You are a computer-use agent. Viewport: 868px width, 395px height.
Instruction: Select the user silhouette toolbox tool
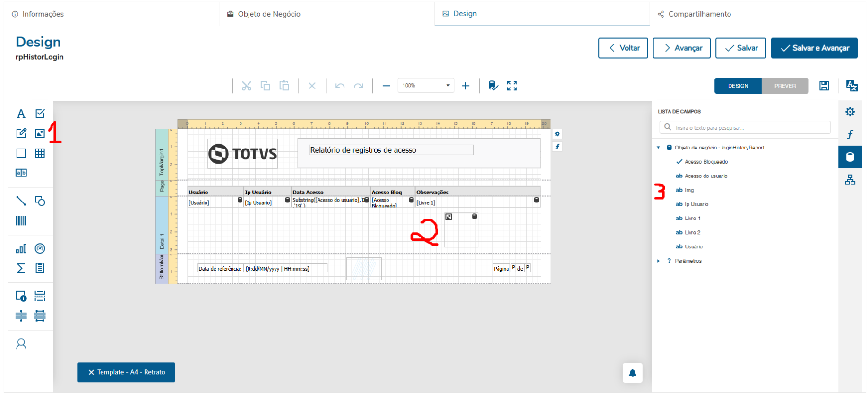coord(21,344)
